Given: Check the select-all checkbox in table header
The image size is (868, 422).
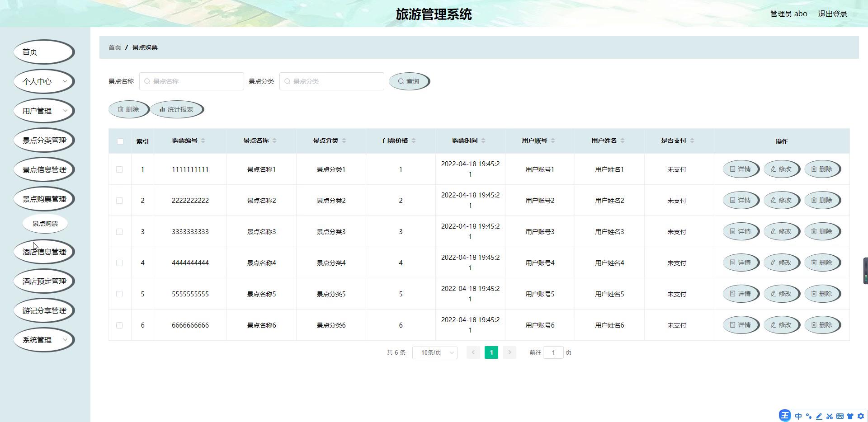Looking at the screenshot, I should point(120,141).
